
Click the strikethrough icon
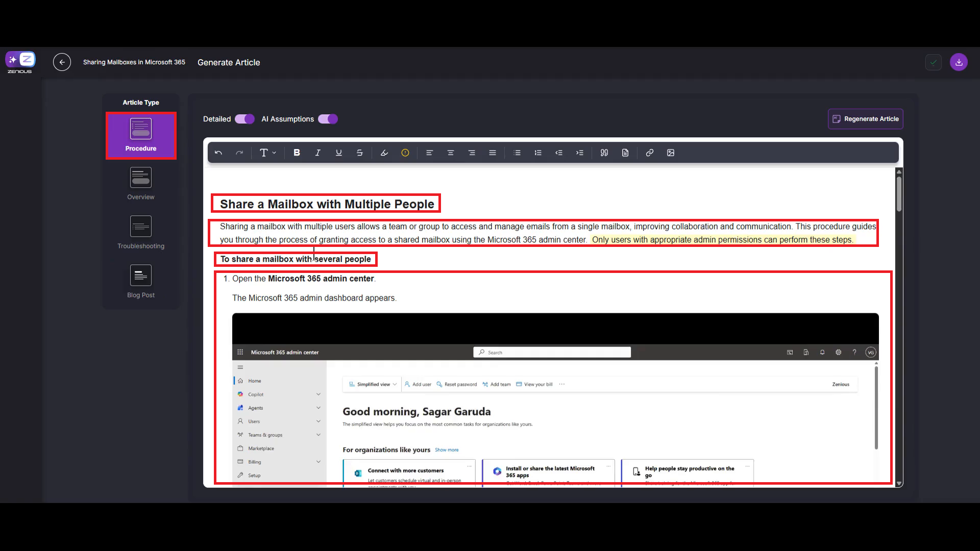coord(359,153)
